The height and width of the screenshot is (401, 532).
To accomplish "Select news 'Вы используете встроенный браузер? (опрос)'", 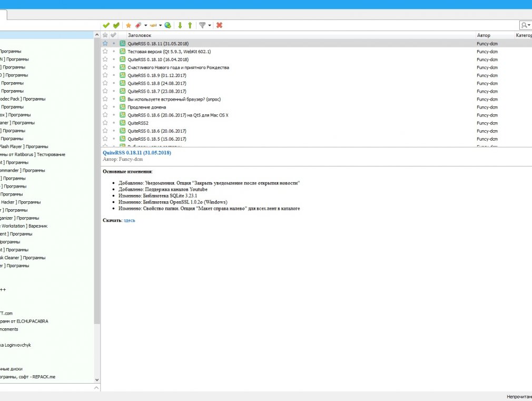I will click(174, 99).
